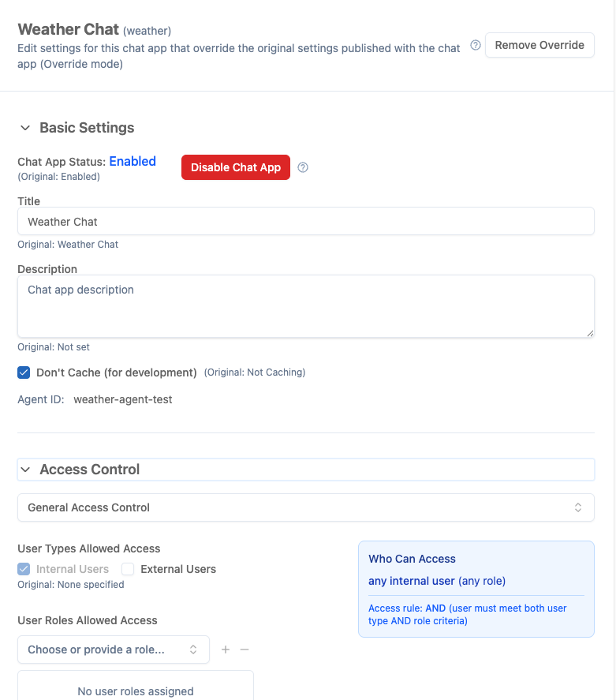616x700 pixels.
Task: Click the Remove Override button
Action: click(x=539, y=45)
